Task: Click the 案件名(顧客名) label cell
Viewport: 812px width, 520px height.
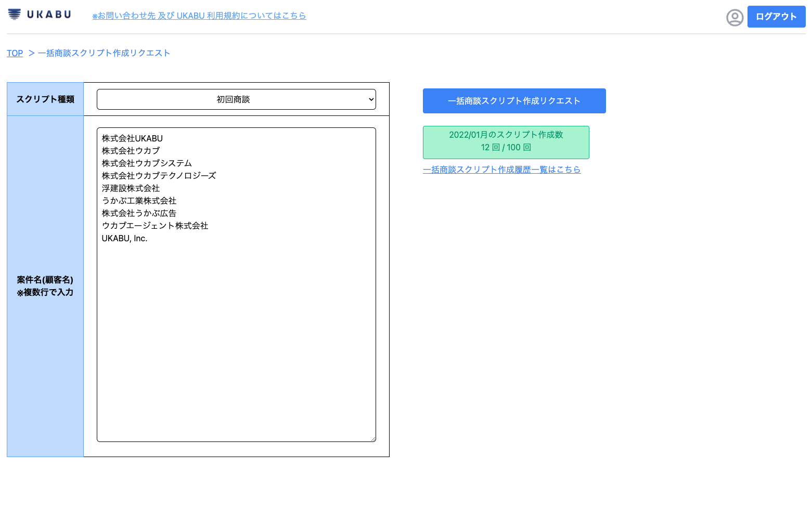Action: [x=45, y=287]
